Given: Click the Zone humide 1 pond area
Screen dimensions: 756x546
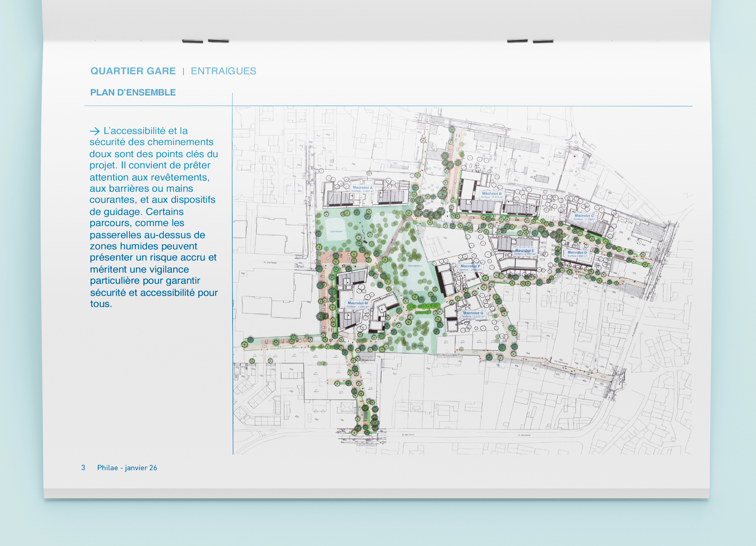Looking at the screenshot, I should [336, 230].
